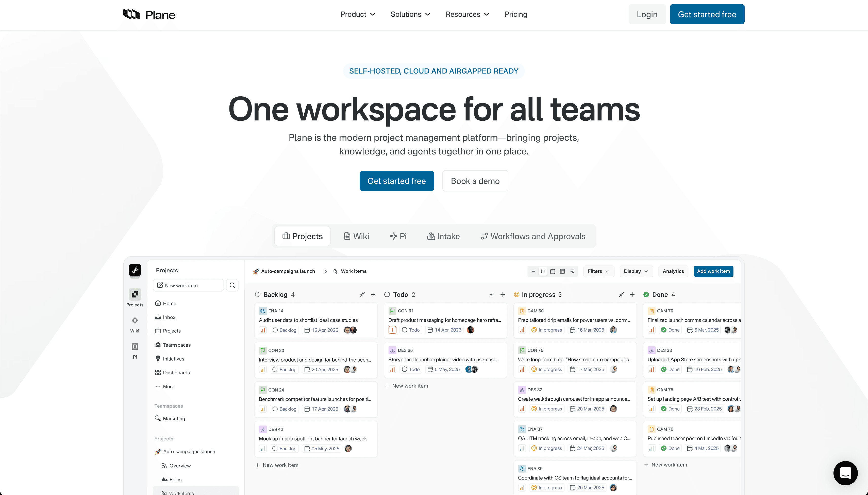
Task: Select the Pi icon in the app rail
Action: [135, 346]
